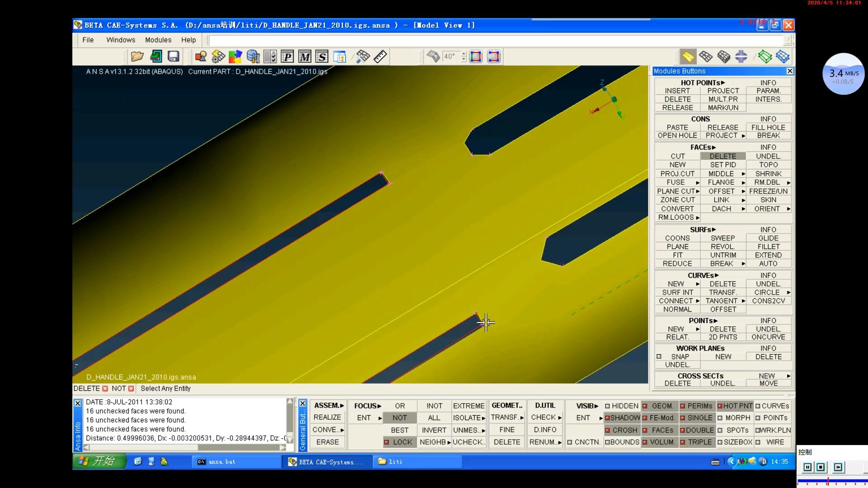Screen dimensions: 868x488
Task: Open the Modules menu
Action: point(158,40)
